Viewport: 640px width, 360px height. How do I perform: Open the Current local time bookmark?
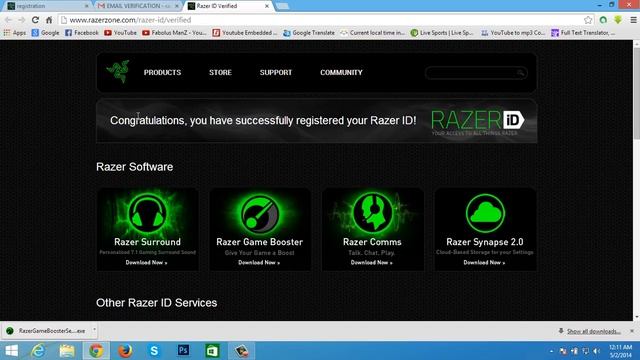[x=373, y=33]
